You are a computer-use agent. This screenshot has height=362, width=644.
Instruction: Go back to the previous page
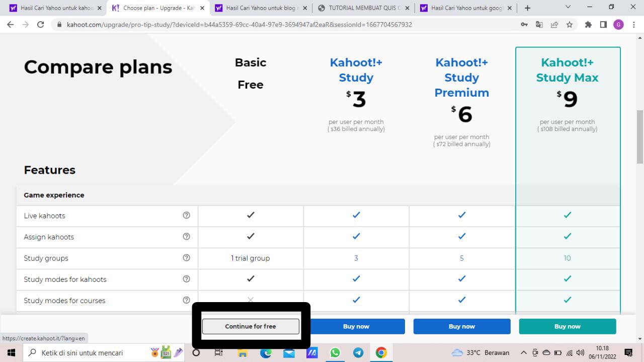pos(11,24)
